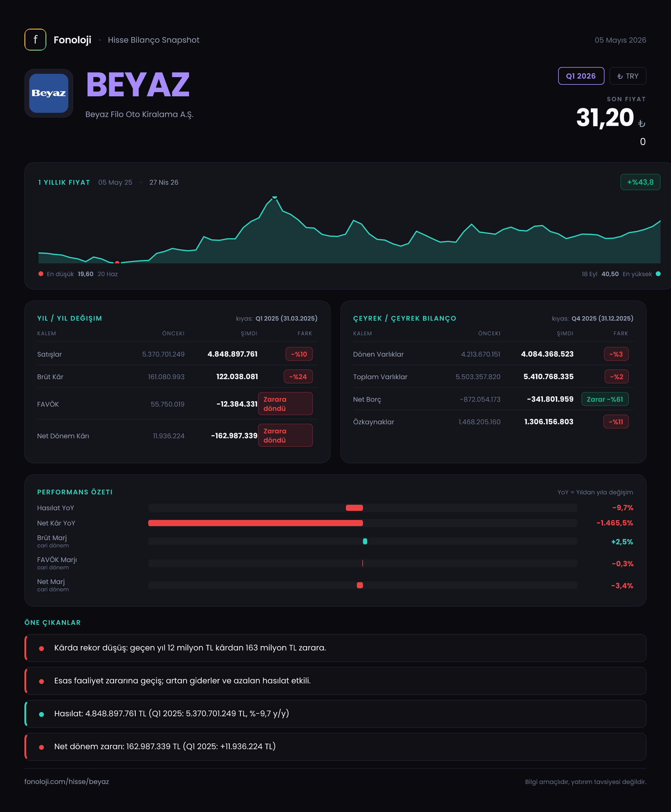Click the 'Zarar -%61' badge in Net Borç row

click(x=605, y=399)
